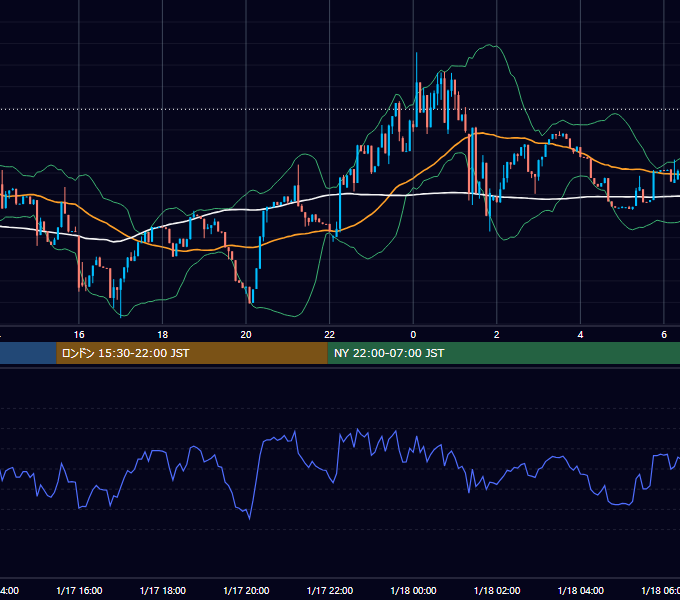Select the ロンドン 15:30-22:00 JST session bar

(192, 353)
